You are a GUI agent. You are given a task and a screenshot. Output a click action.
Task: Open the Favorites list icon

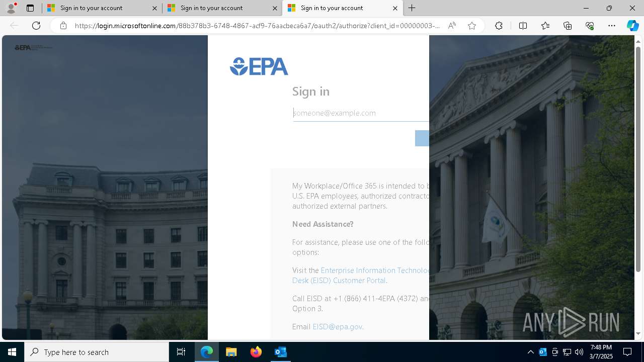point(545,26)
